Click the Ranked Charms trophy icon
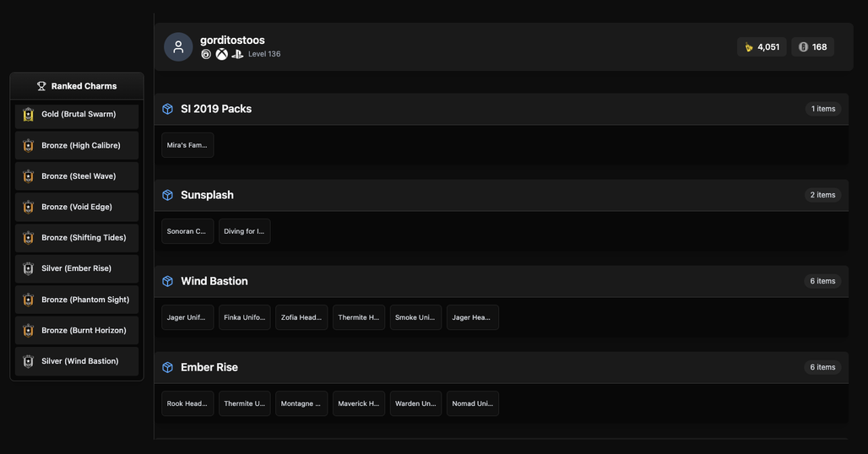This screenshot has height=454, width=868. coord(41,86)
